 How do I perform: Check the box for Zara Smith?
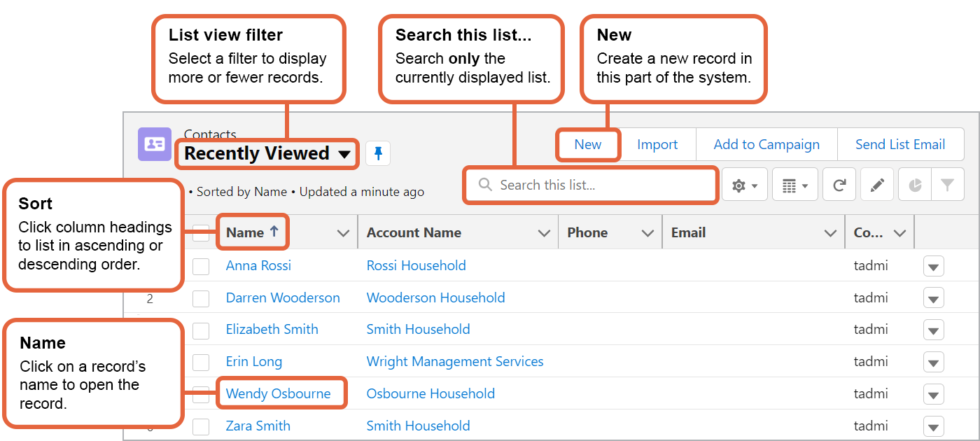201,426
